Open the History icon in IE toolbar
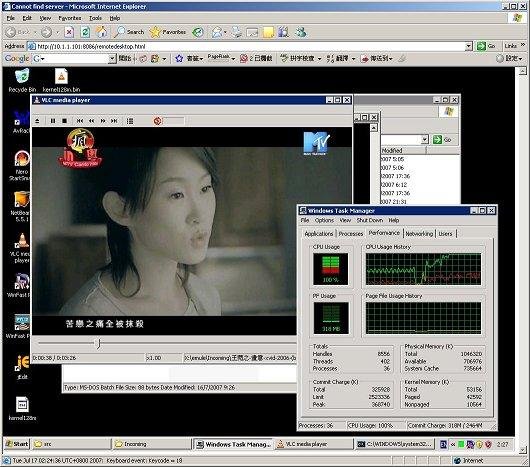The image size is (530, 467). [198, 32]
